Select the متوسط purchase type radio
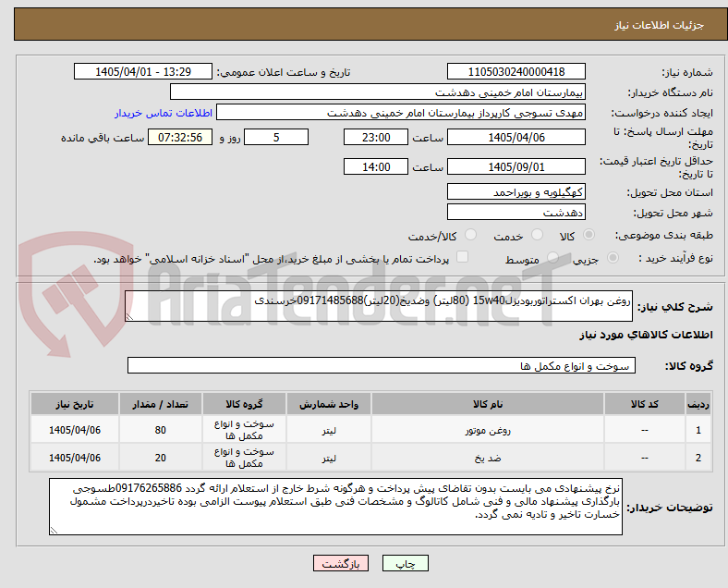728x588 pixels. click(552, 257)
